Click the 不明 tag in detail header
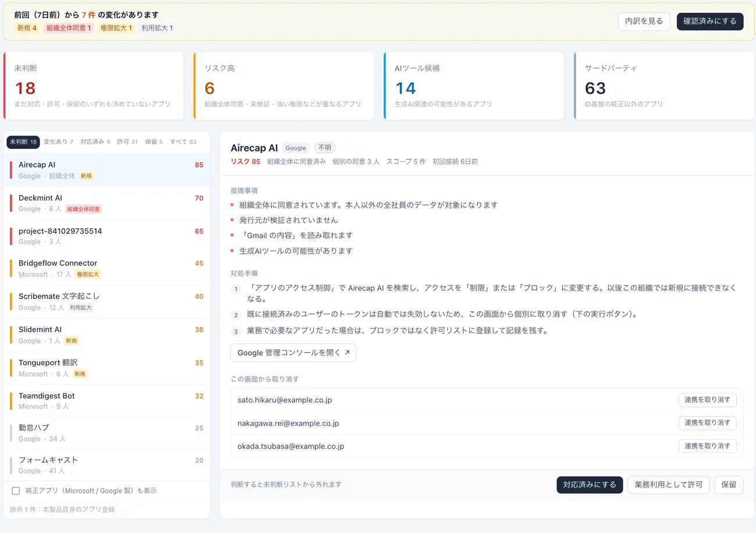Screen dimensions: 756x533 324,148
